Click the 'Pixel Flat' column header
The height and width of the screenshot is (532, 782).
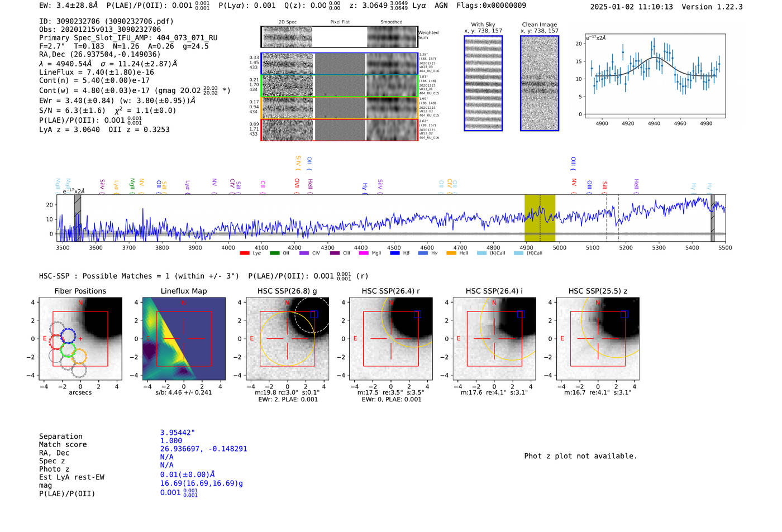(340, 22)
